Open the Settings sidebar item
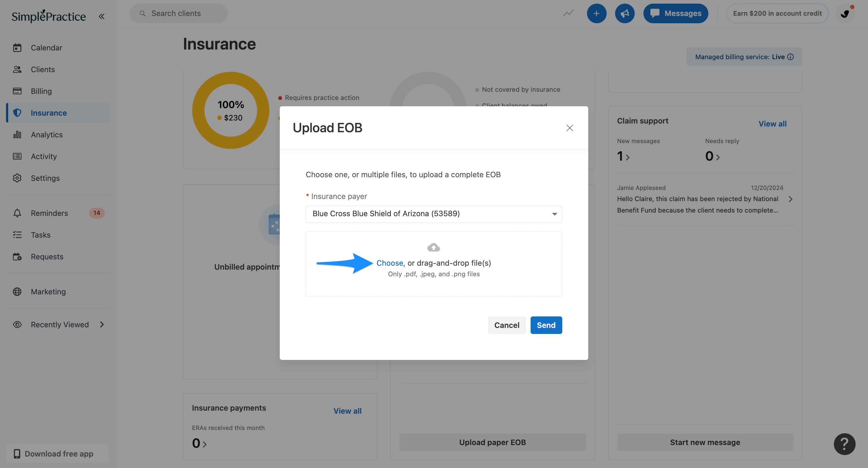This screenshot has width=868, height=468. tap(45, 178)
